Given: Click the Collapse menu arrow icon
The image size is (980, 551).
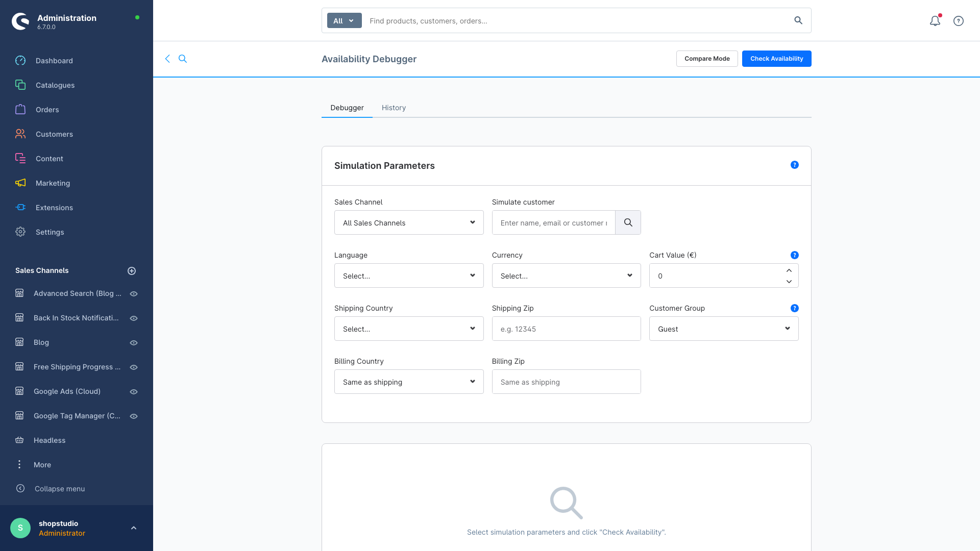Looking at the screenshot, I should click(x=20, y=489).
